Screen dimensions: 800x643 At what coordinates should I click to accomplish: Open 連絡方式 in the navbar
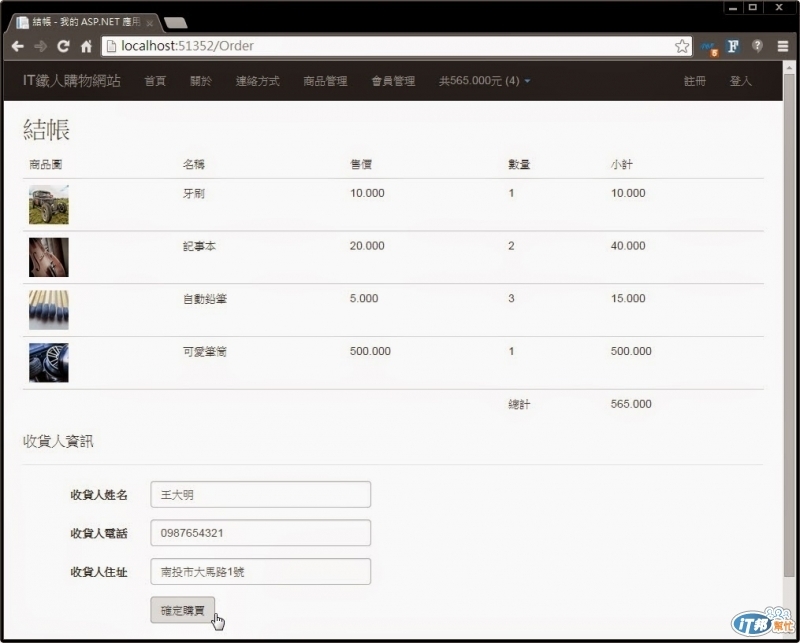pos(258,81)
